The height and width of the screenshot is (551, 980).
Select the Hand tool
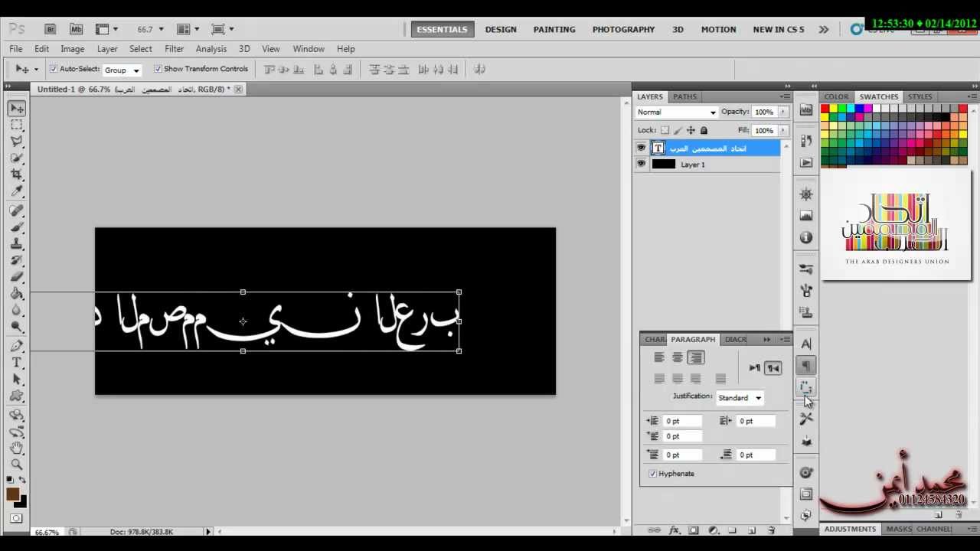click(17, 448)
